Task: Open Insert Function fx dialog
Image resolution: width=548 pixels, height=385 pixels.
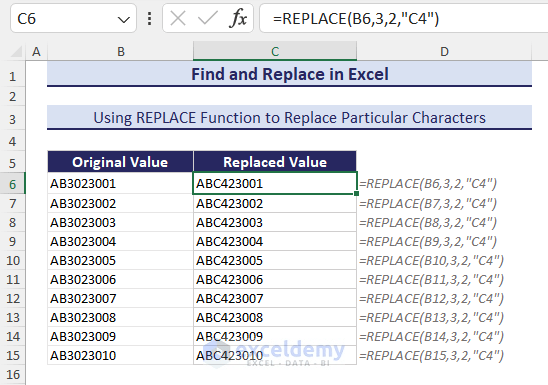Action: pyautogui.click(x=238, y=18)
